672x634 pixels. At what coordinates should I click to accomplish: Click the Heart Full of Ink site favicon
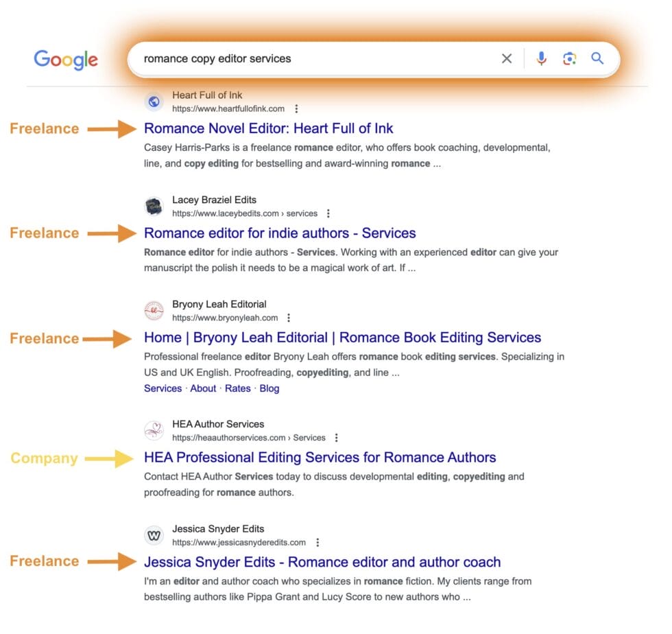pyautogui.click(x=154, y=102)
